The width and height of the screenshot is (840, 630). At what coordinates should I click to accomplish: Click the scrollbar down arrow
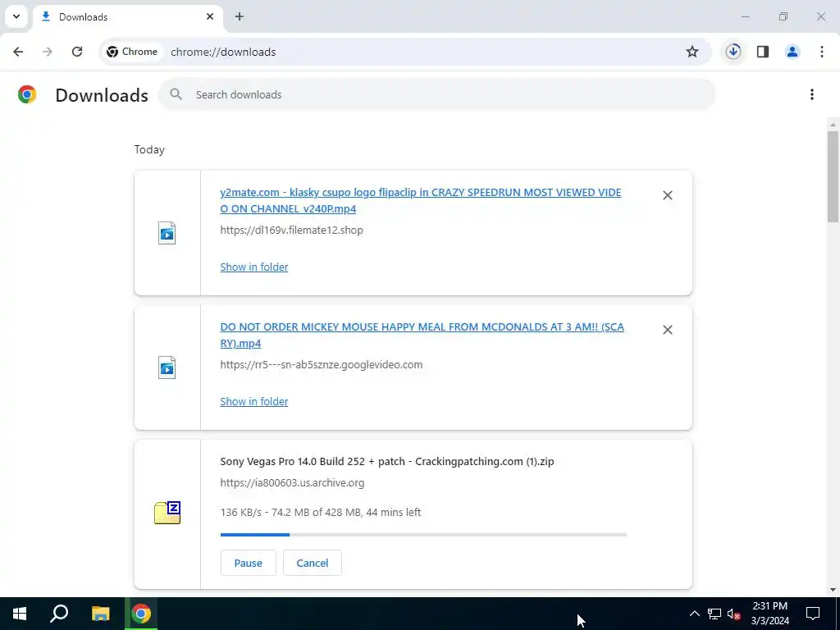833,591
